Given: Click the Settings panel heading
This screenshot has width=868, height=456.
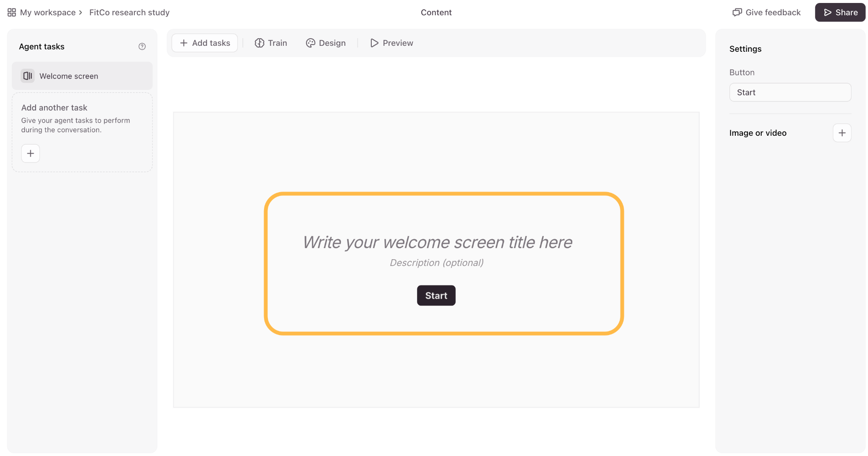Looking at the screenshot, I should point(745,49).
